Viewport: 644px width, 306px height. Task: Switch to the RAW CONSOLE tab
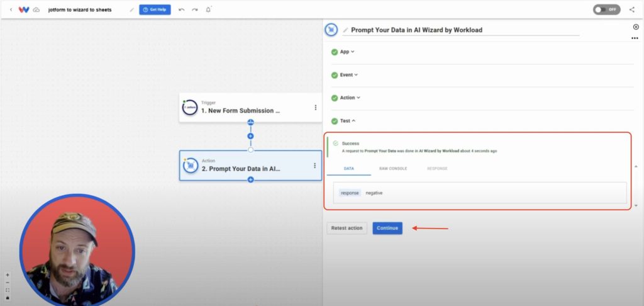393,169
